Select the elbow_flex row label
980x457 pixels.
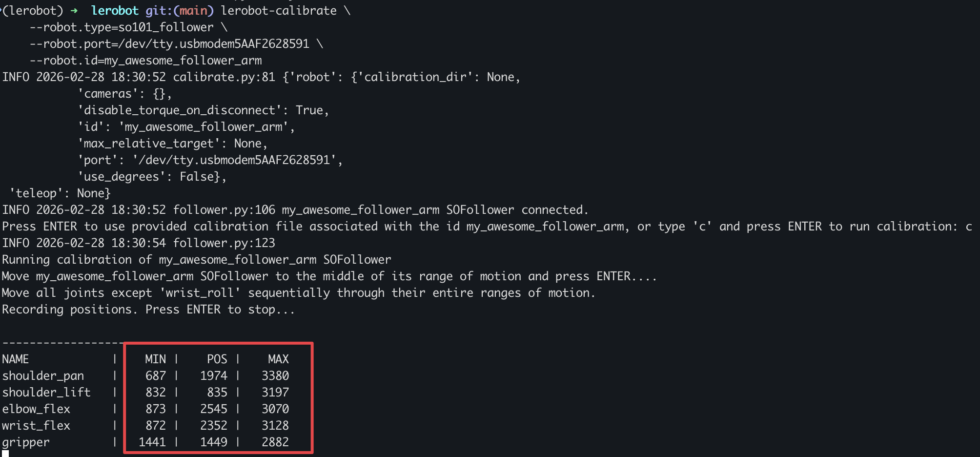(x=36, y=409)
